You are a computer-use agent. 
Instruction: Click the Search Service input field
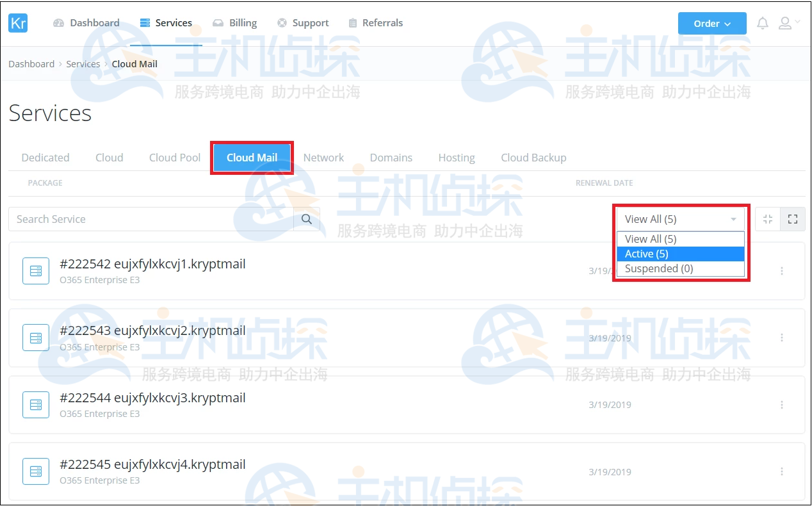151,219
